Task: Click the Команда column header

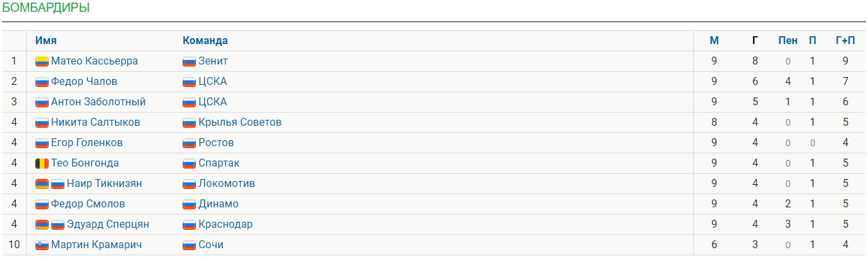Action: click(x=205, y=41)
